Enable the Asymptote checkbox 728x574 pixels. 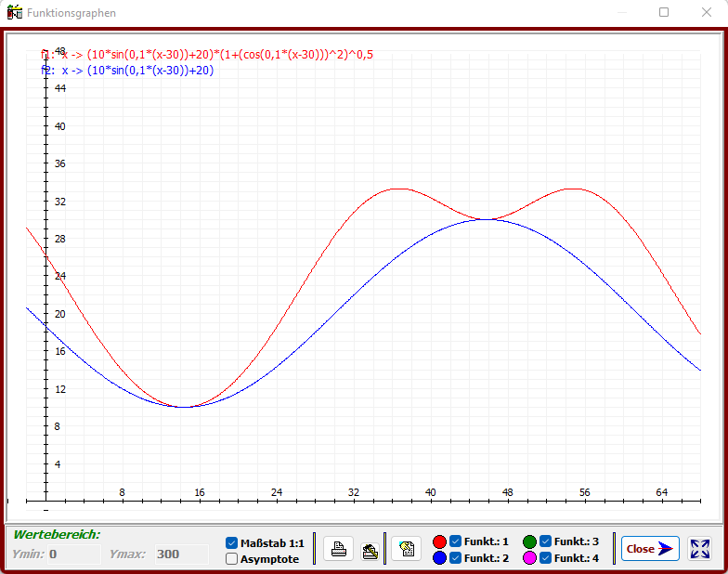click(232, 559)
